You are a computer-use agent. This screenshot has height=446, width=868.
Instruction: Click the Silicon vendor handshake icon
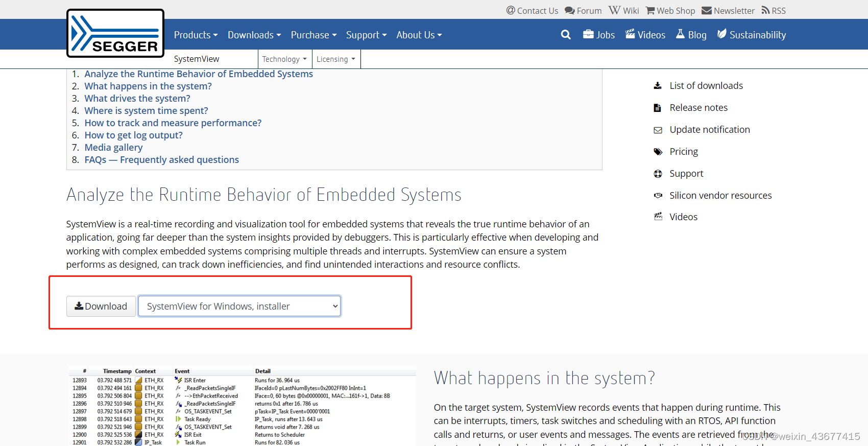(658, 195)
